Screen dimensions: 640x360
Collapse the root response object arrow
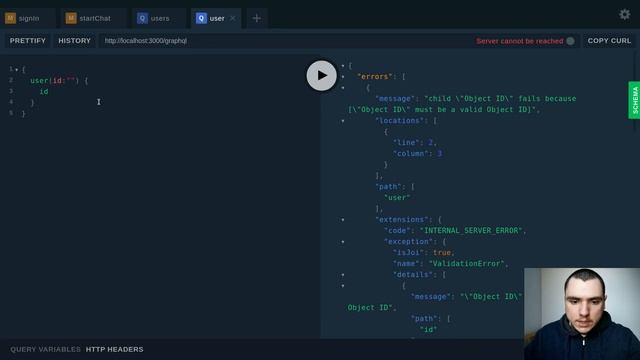point(343,66)
